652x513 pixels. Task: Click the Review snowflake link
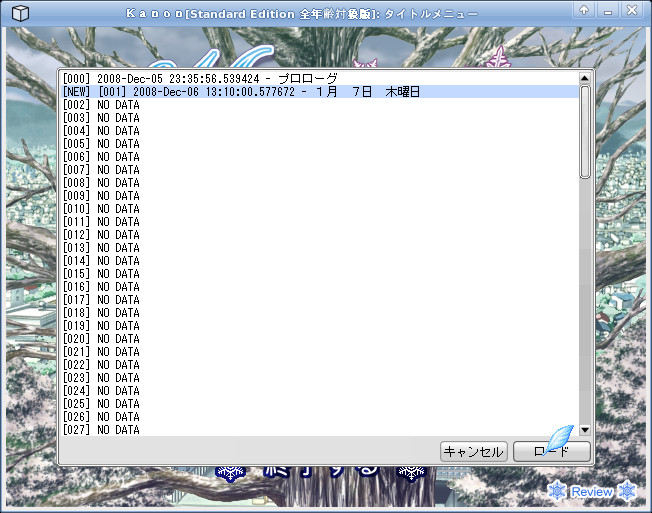coord(592,491)
